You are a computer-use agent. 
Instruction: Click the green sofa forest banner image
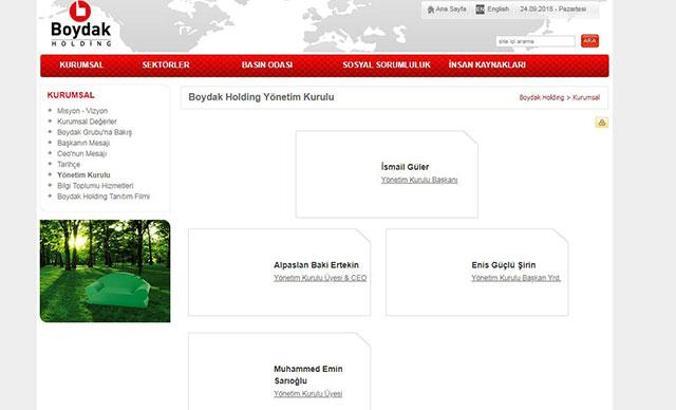(x=104, y=271)
